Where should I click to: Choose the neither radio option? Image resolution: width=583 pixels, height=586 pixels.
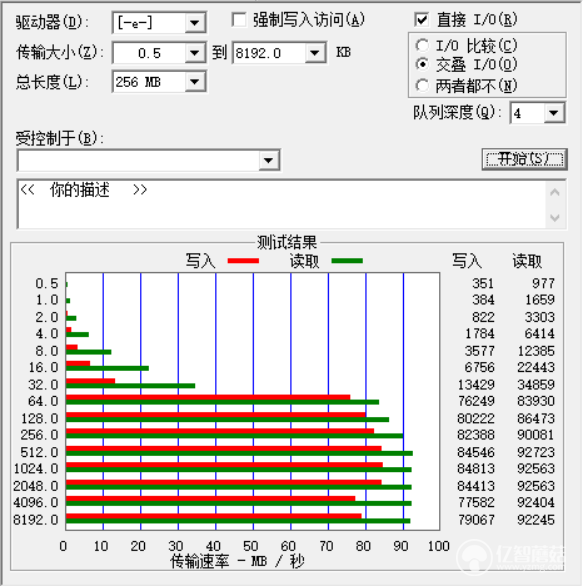pos(422,86)
